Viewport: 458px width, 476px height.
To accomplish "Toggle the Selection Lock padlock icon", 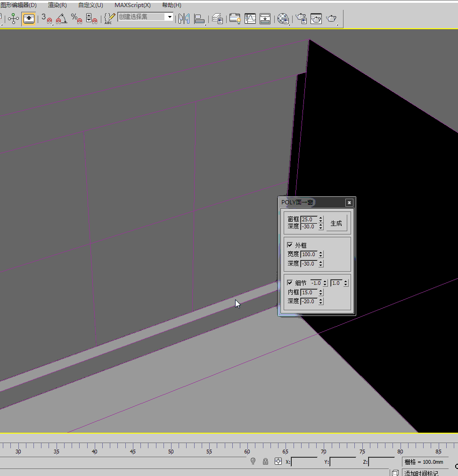I will pos(265,461).
